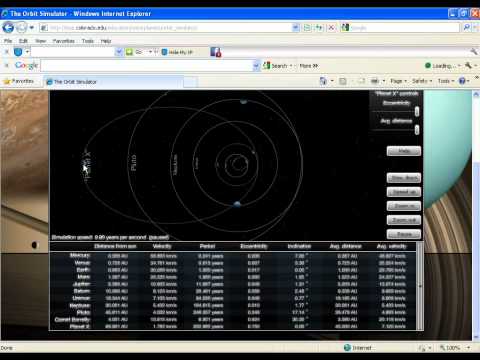Click the green toolbar icon
This screenshot has height=360, width=480.
(x=129, y=52)
